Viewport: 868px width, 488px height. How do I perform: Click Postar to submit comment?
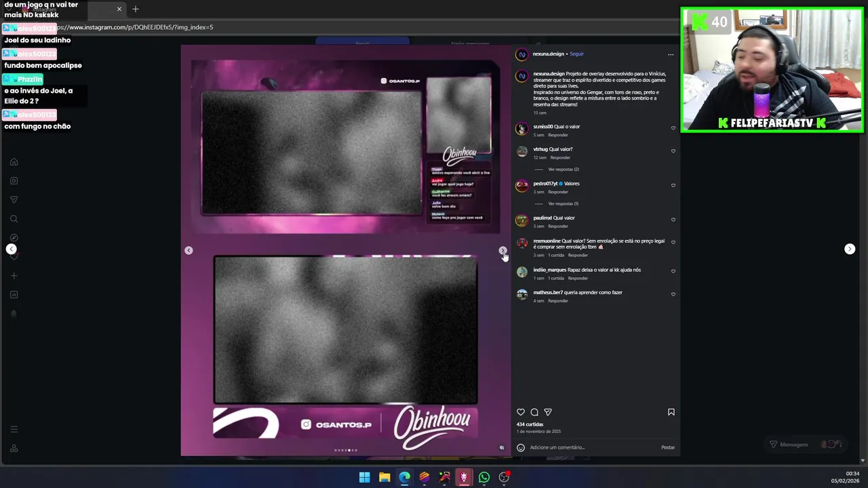pyautogui.click(x=668, y=447)
